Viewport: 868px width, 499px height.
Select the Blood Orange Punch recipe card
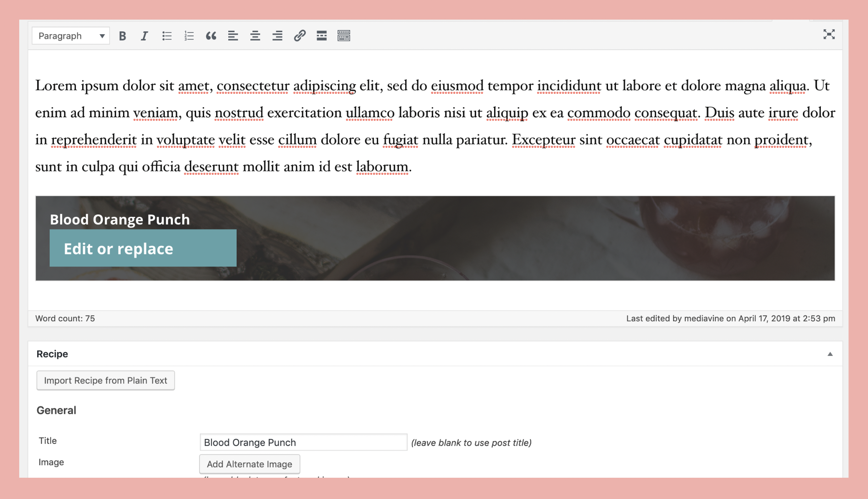coord(501,238)
